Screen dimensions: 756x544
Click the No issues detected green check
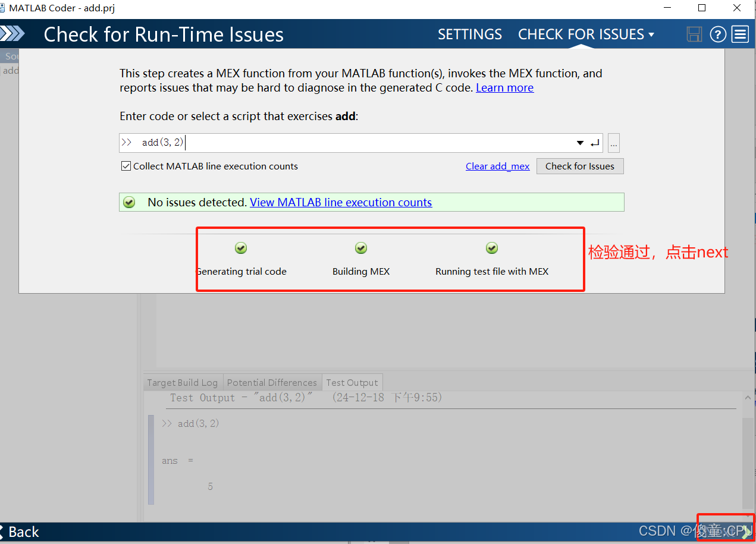coord(129,203)
